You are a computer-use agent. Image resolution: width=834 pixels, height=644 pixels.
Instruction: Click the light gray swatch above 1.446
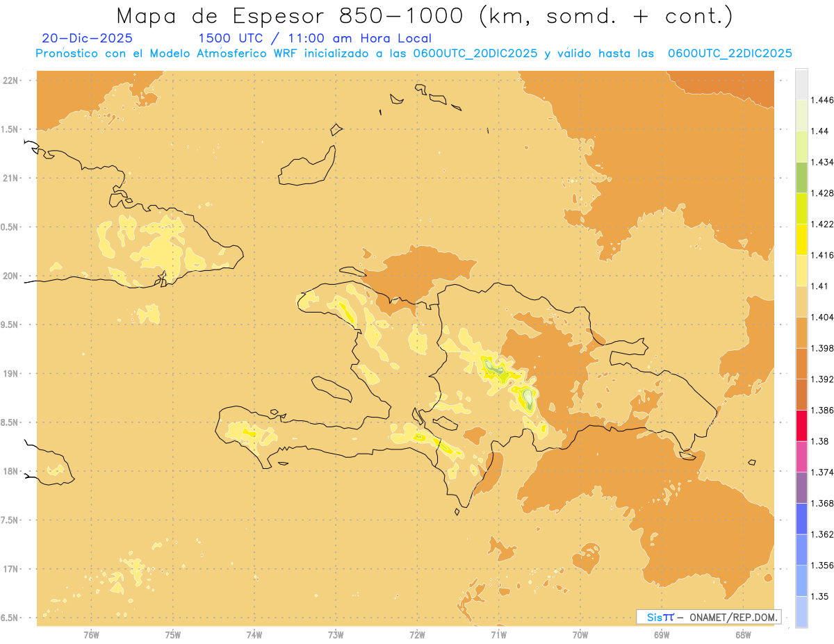click(801, 85)
